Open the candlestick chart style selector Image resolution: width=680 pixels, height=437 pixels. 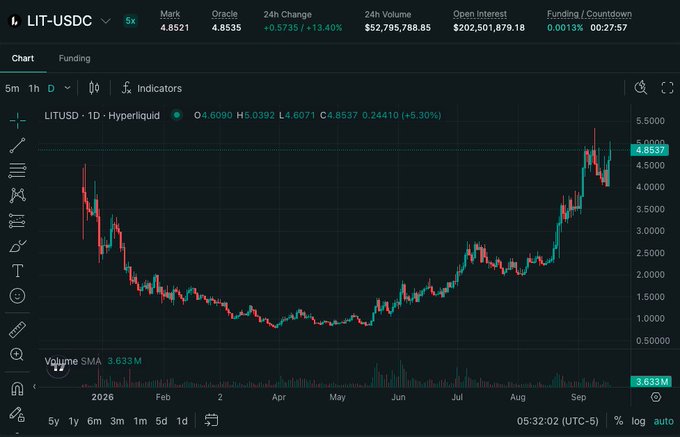(x=94, y=88)
